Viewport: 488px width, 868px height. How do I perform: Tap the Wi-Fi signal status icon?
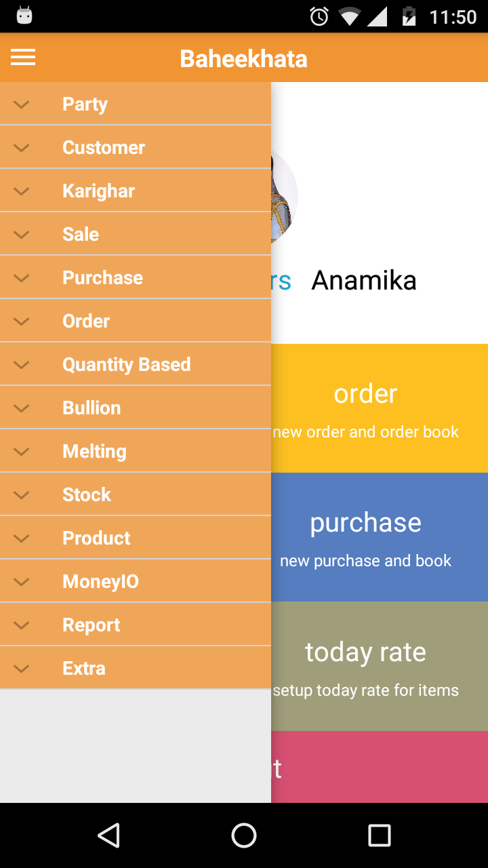[350, 16]
